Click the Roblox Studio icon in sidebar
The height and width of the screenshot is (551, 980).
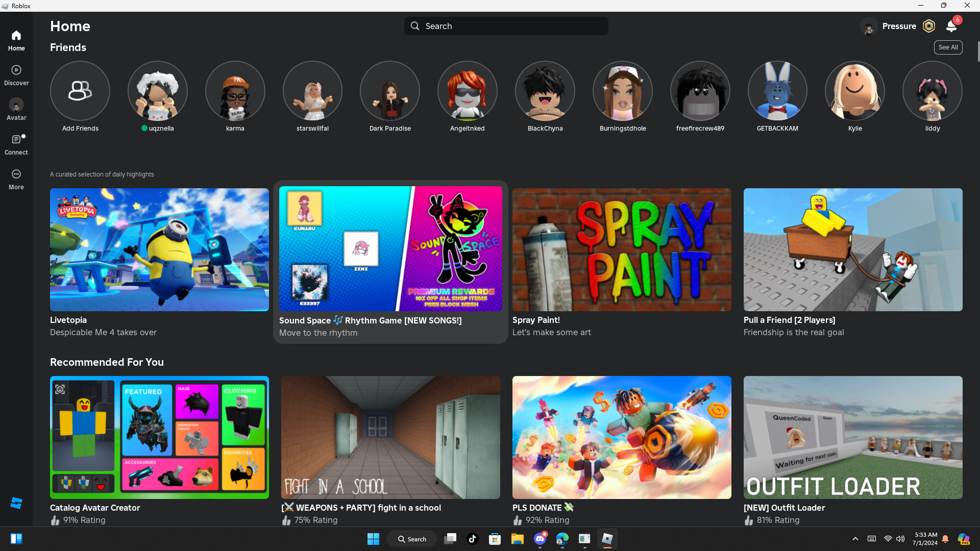(x=16, y=503)
